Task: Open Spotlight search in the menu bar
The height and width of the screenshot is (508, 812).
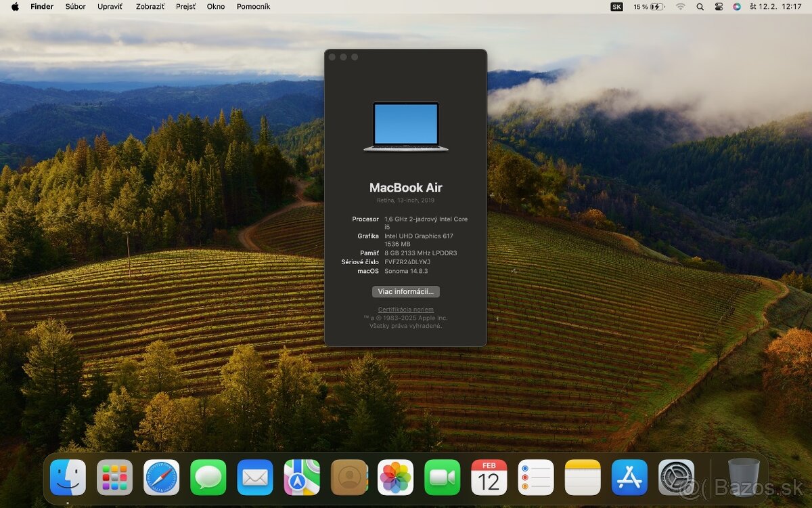Action: 700,7
